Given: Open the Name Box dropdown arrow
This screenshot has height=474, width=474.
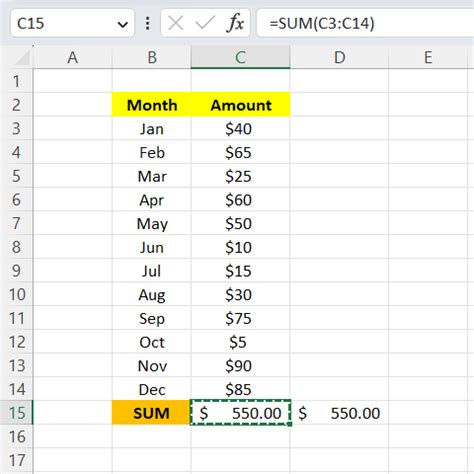Looking at the screenshot, I should [123, 24].
